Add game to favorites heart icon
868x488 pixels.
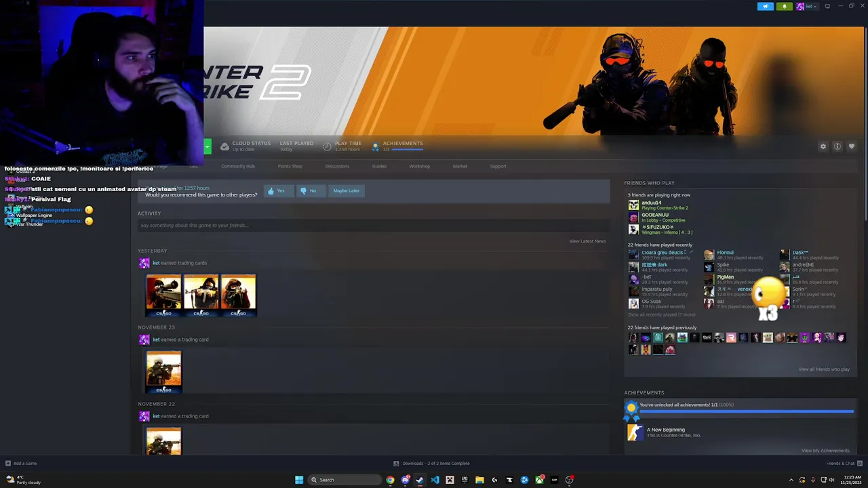[x=852, y=146]
